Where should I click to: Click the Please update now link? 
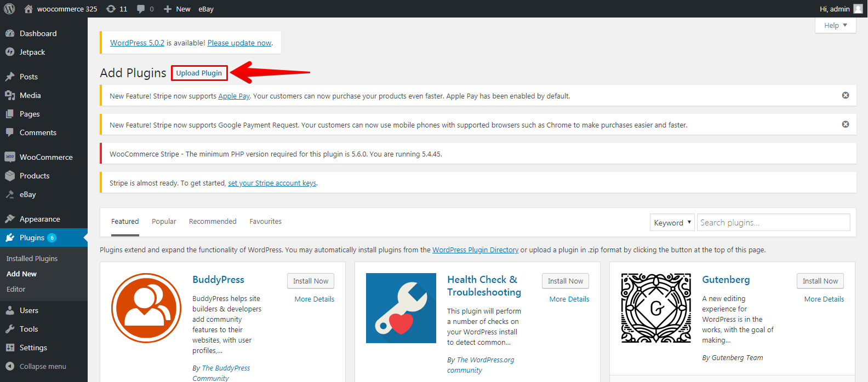point(239,43)
